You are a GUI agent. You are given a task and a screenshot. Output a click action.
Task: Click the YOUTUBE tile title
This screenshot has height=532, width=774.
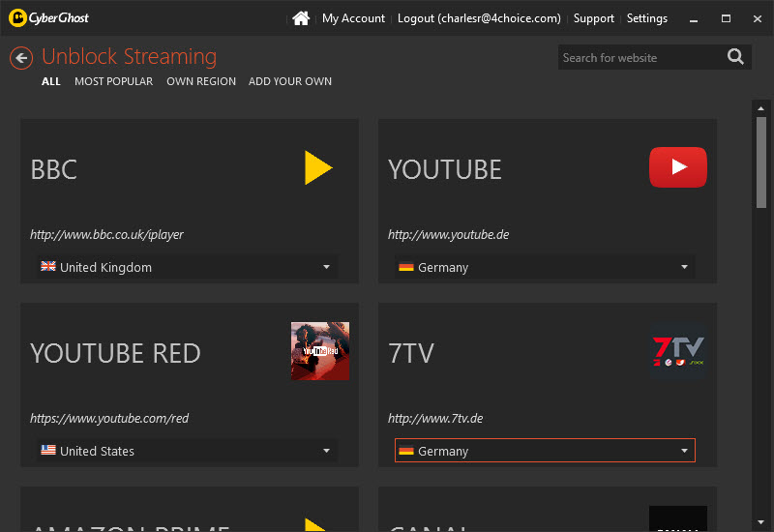click(445, 170)
